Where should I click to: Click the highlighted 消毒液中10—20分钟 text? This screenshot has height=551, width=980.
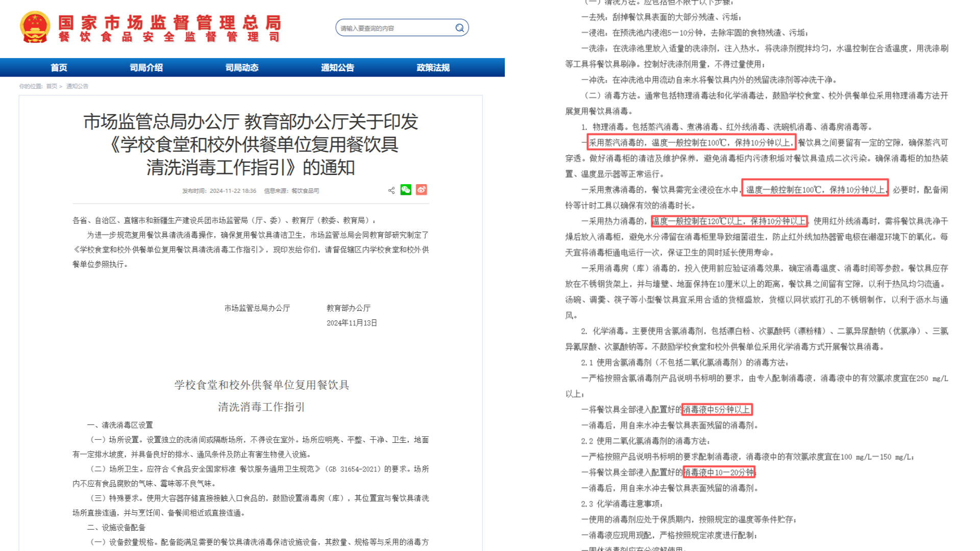pyautogui.click(x=719, y=472)
